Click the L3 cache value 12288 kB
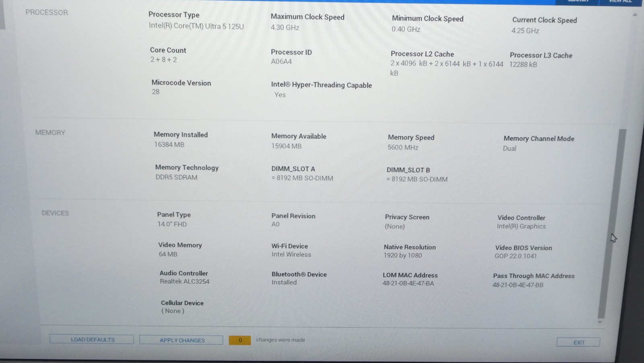 pyautogui.click(x=523, y=64)
